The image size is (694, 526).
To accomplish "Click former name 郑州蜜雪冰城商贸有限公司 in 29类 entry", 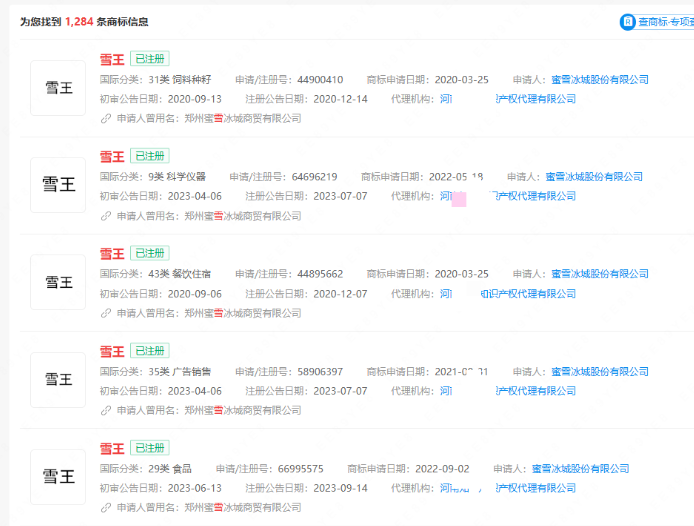I will (x=243, y=507).
